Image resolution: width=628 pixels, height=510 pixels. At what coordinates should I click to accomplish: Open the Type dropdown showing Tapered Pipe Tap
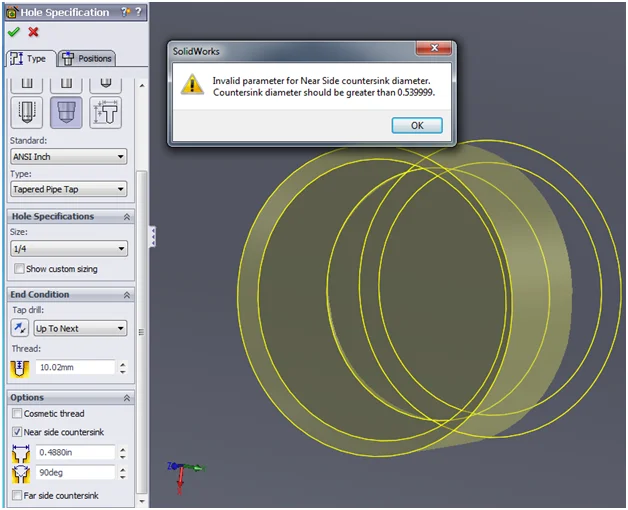[68, 188]
